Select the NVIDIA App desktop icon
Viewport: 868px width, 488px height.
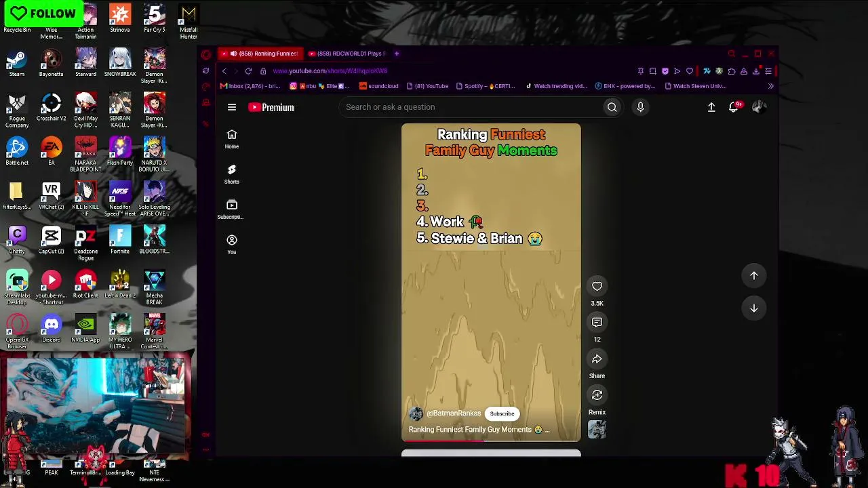85,329
